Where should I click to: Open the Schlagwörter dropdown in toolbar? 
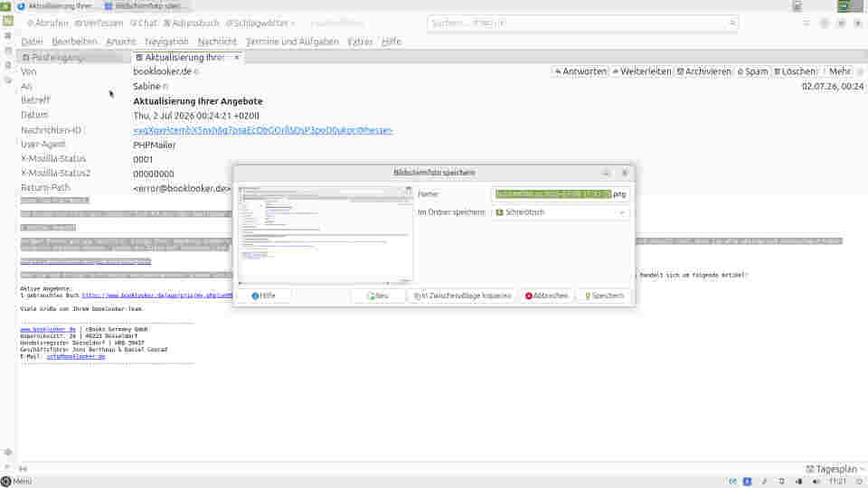[260, 23]
